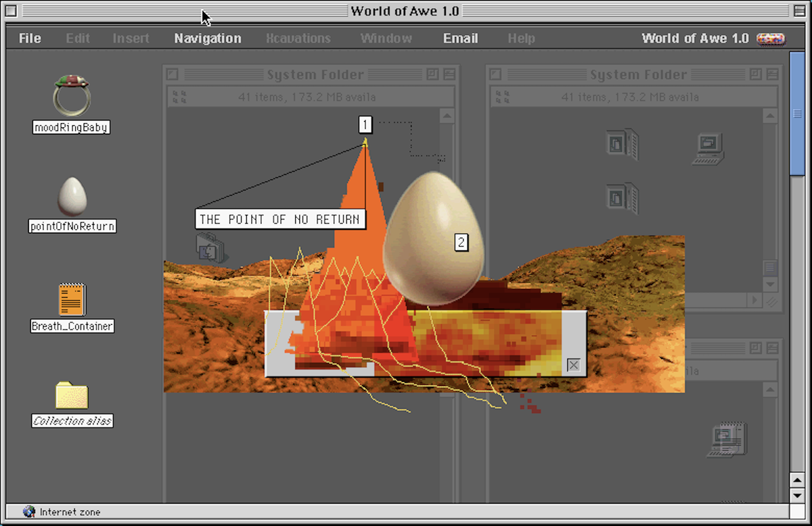Image resolution: width=812 pixels, height=526 pixels.
Task: Close the pixelated heat-map panel with X
Action: pyautogui.click(x=574, y=365)
